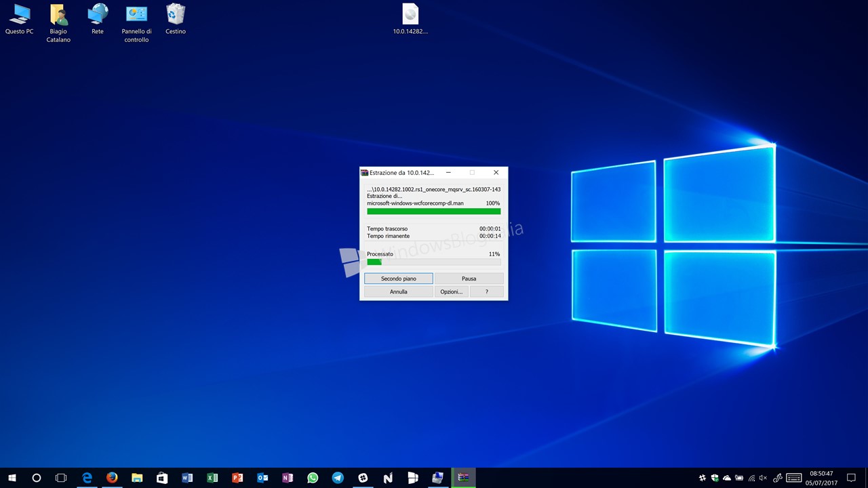Open Cortana search circle in taskbar
This screenshot has width=868, height=488.
(37, 478)
